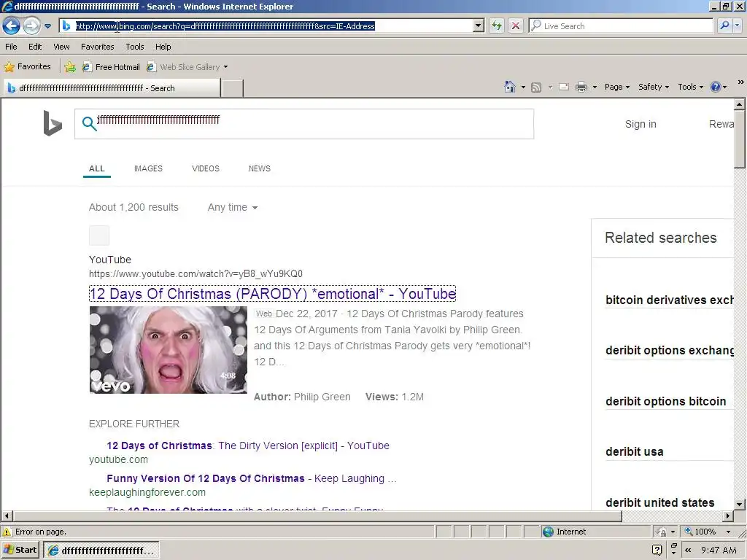This screenshot has height=560, width=747.
Task: Select the dfffff - Search browser tab
Action: (112, 88)
